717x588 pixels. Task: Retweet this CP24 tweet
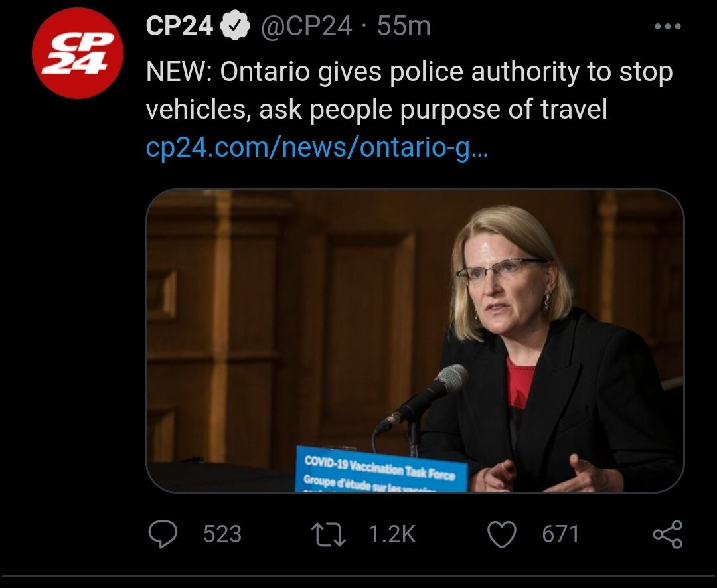[x=329, y=534]
